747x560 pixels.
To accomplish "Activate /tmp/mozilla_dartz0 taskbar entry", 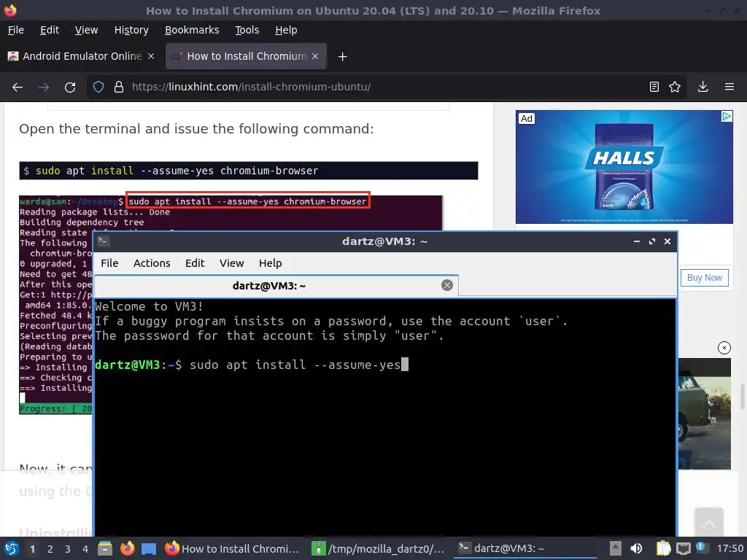I will click(379, 548).
